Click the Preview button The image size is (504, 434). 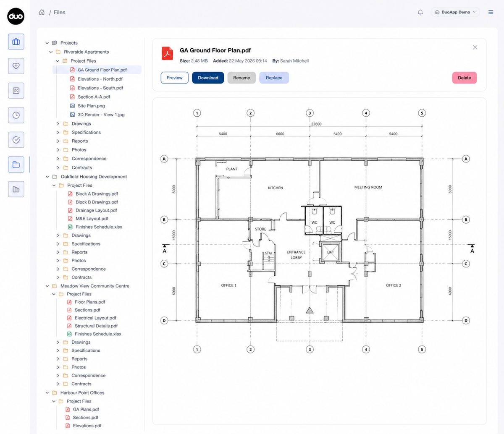[x=174, y=78]
